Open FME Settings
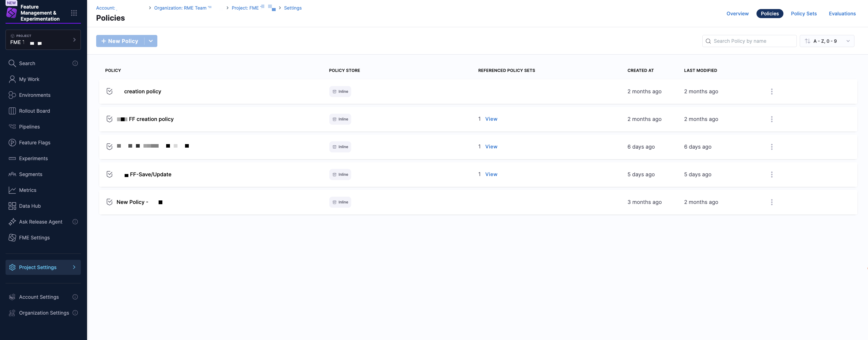The image size is (868, 340). point(34,237)
